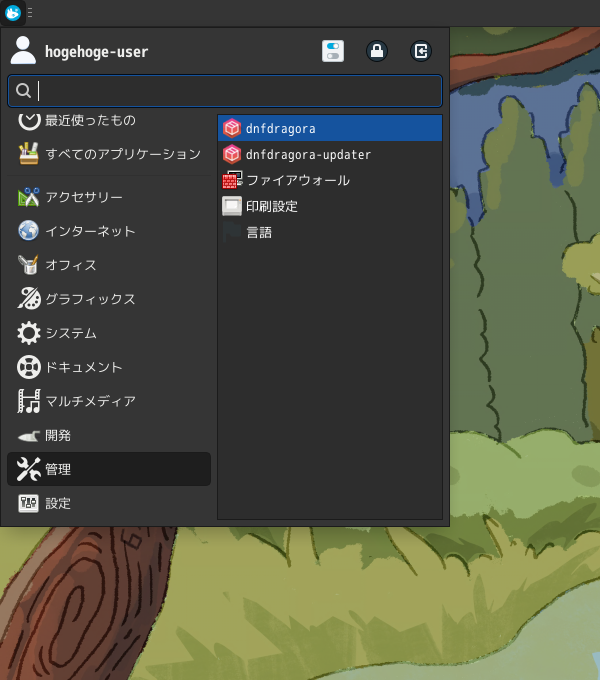This screenshot has height=680, width=600.
Task: Open the 設定 category
Action: 109,503
